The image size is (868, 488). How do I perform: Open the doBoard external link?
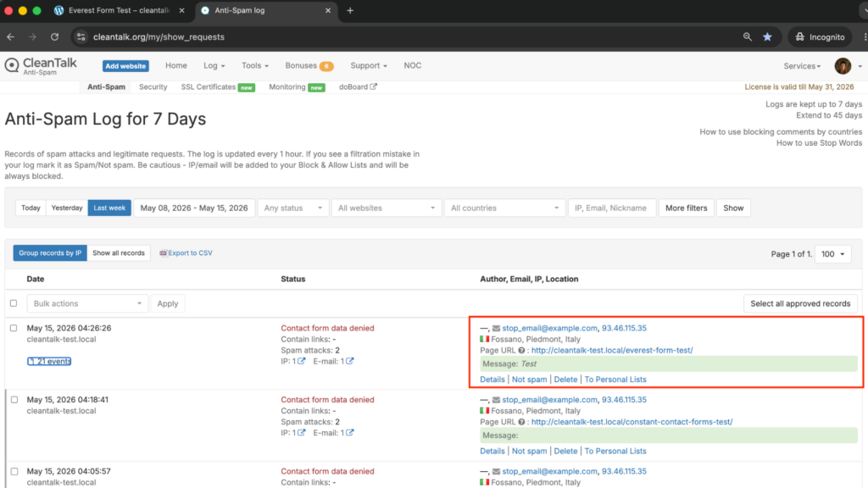[358, 87]
